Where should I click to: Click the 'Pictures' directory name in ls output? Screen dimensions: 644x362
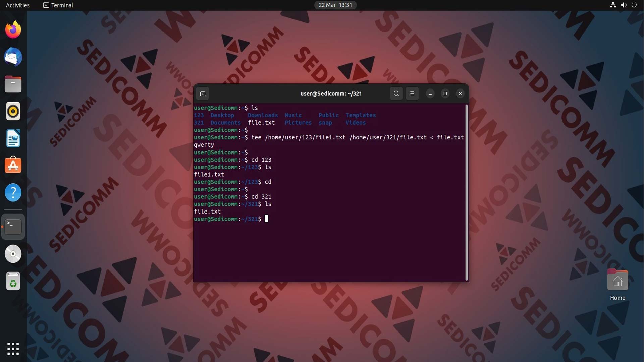pos(298,123)
